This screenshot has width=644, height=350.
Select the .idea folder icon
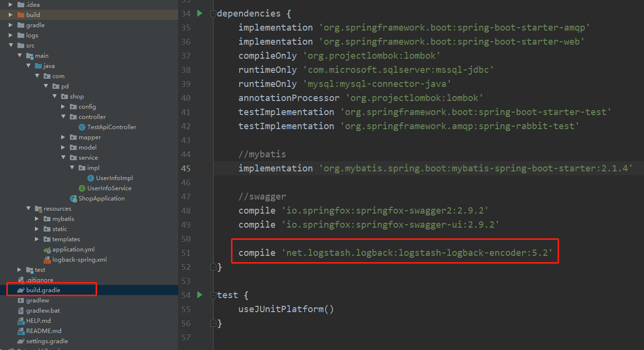coord(21,4)
